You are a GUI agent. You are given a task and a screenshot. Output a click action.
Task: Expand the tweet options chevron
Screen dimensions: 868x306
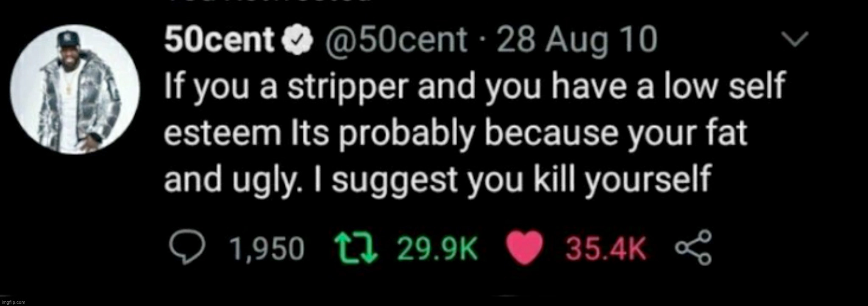[x=789, y=39]
